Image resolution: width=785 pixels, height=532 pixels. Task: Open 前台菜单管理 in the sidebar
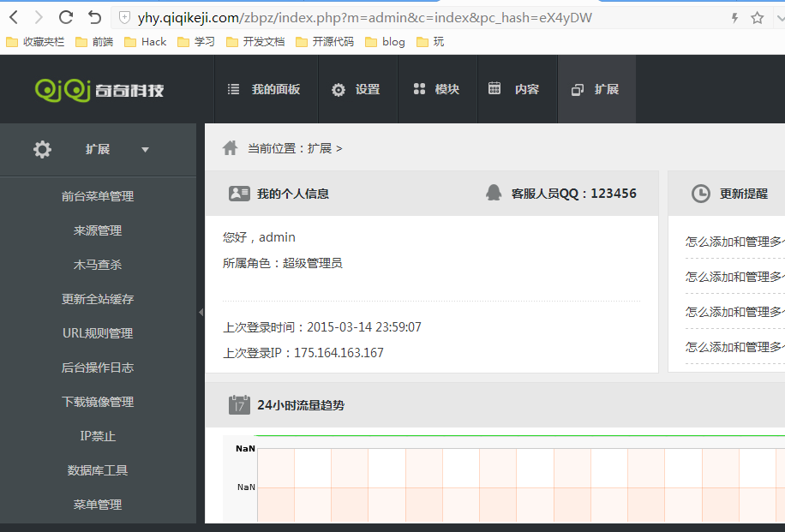pos(98,196)
